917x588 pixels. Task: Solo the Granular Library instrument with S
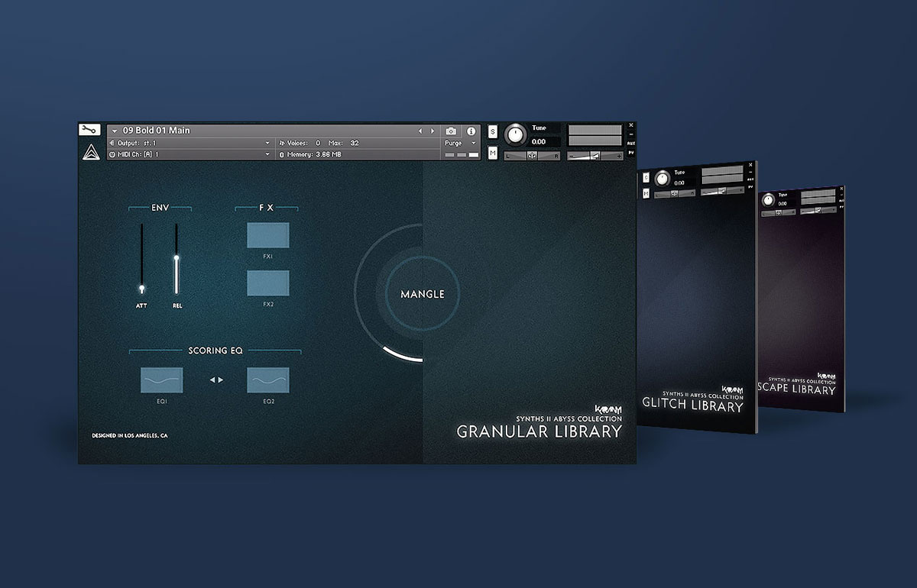(492, 132)
